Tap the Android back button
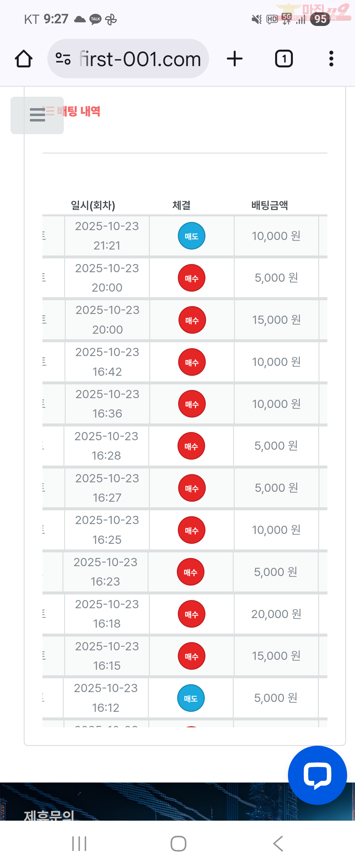This screenshot has height=868, width=355. (x=278, y=843)
